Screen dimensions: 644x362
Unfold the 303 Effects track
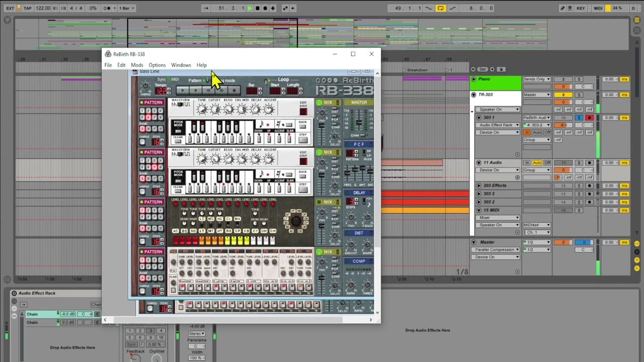click(x=479, y=186)
